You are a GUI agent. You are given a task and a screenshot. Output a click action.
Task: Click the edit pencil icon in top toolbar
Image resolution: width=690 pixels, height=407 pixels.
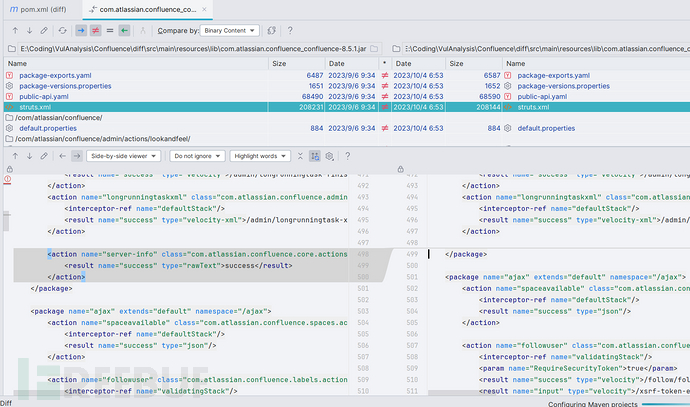[44, 30]
